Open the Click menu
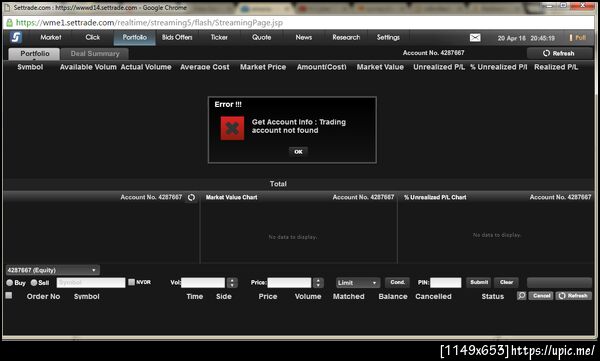 pyautogui.click(x=93, y=38)
